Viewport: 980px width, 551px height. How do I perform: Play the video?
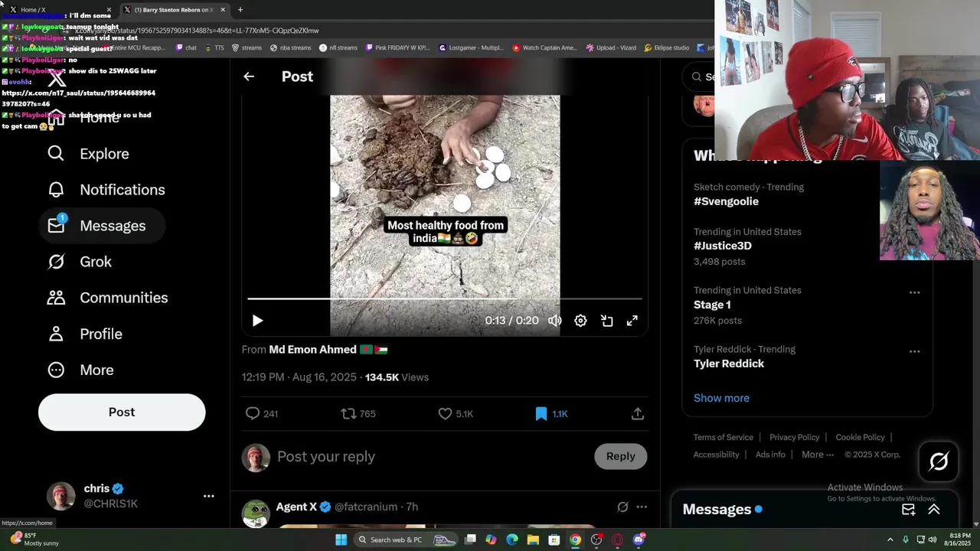click(x=257, y=321)
